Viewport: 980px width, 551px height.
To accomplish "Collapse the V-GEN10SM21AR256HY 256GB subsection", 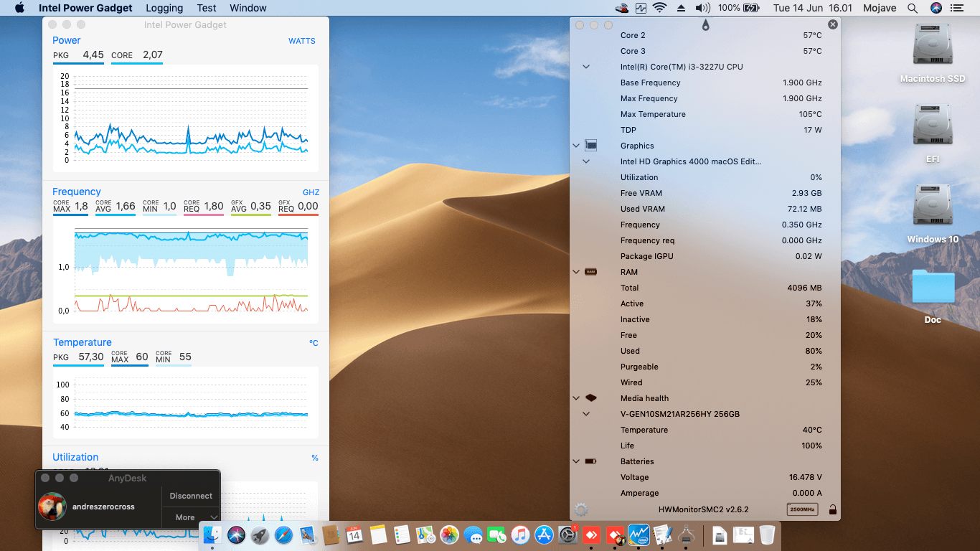I will 586,414.
